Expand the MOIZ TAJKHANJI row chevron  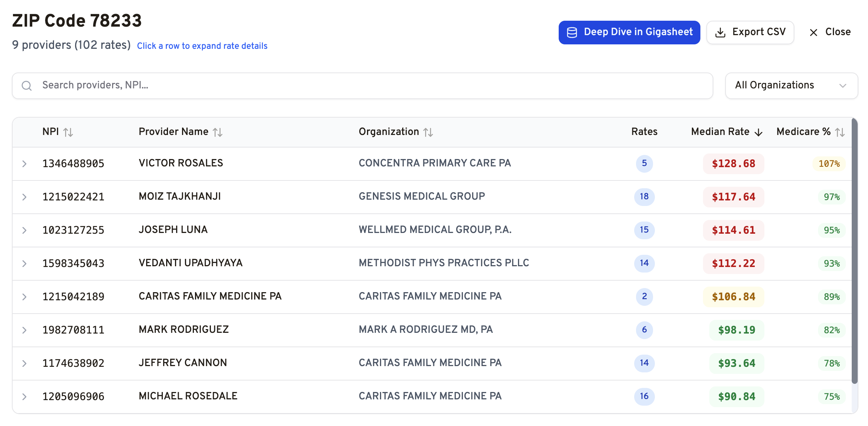(x=24, y=197)
